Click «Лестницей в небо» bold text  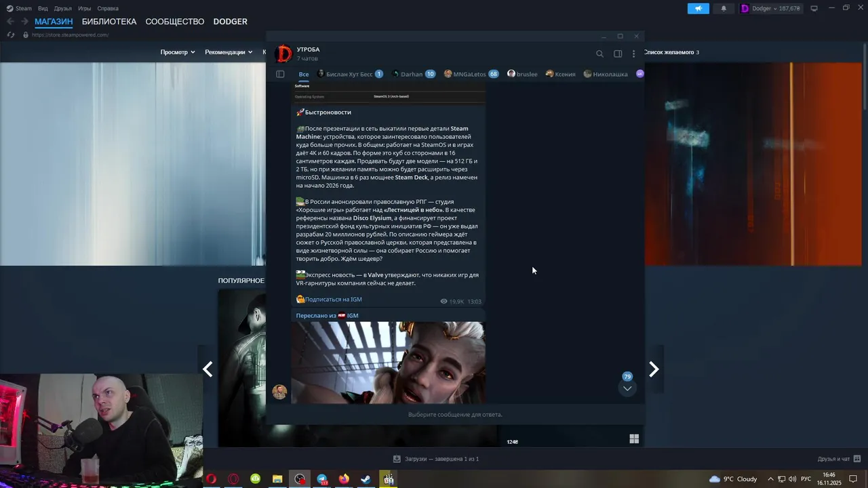point(414,209)
